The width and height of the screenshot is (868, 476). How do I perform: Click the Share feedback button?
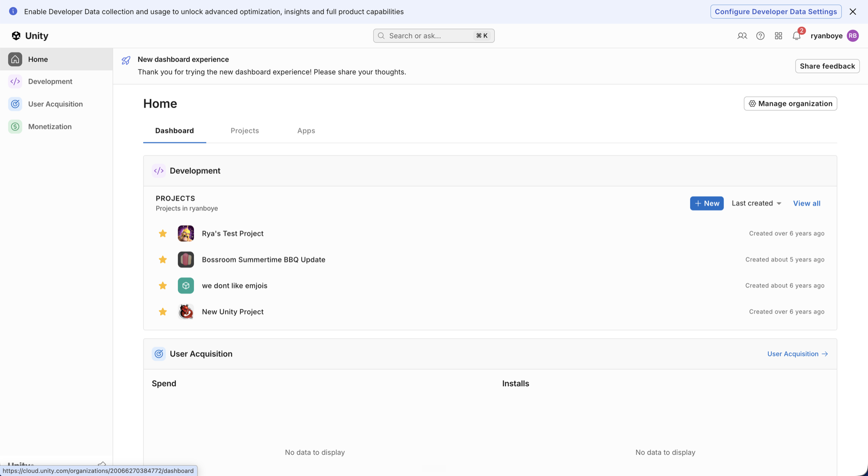coord(827,66)
